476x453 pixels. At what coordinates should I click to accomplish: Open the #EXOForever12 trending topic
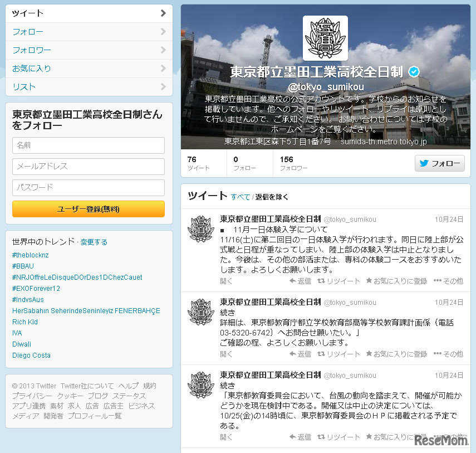point(36,288)
